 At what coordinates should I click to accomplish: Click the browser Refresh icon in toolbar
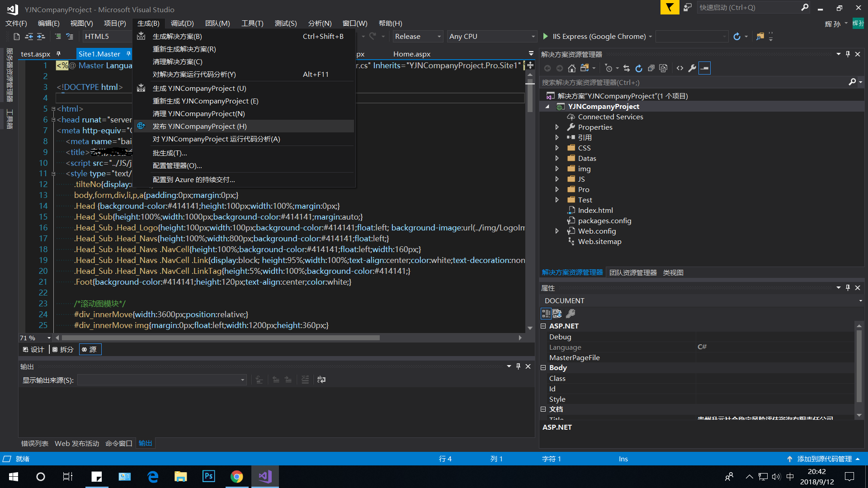click(x=737, y=37)
